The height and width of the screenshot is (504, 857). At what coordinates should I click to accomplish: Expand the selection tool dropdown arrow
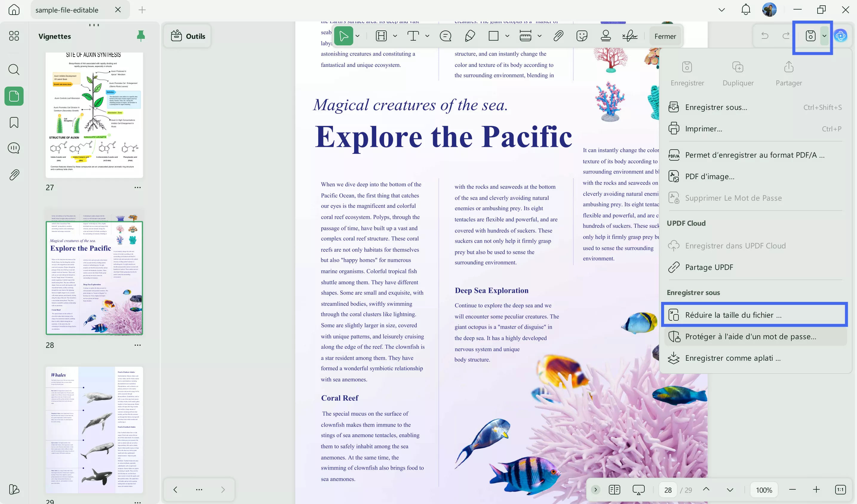pos(357,36)
